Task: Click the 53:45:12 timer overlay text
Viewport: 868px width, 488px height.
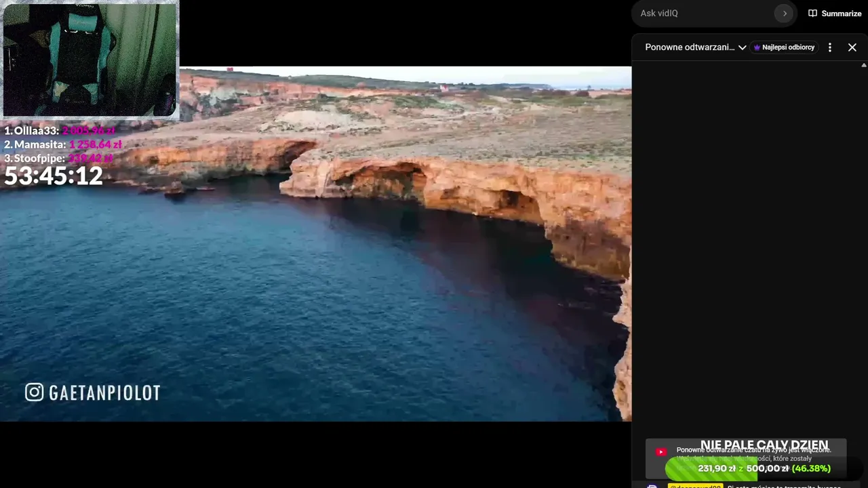Action: 54,176
